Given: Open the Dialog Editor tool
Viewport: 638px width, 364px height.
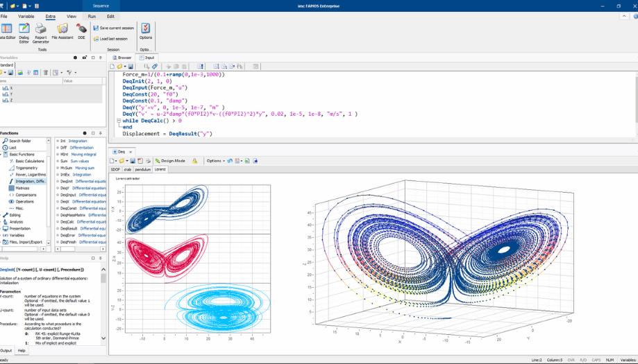Looking at the screenshot, I should (24, 31).
